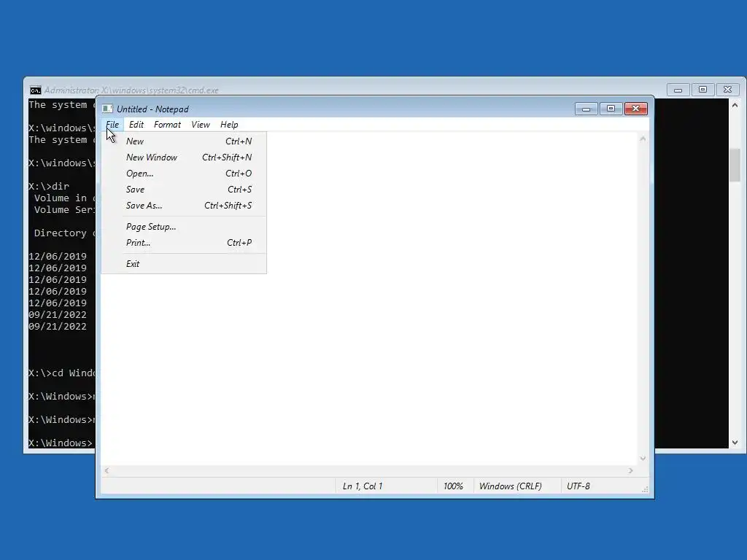Image resolution: width=747 pixels, height=560 pixels.
Task: Open the Edit menu in Notepad
Action: pos(136,125)
